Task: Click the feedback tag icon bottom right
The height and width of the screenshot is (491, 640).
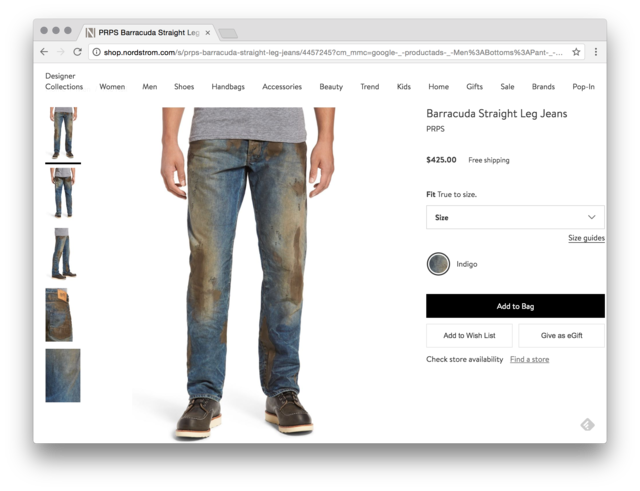Action: (587, 425)
